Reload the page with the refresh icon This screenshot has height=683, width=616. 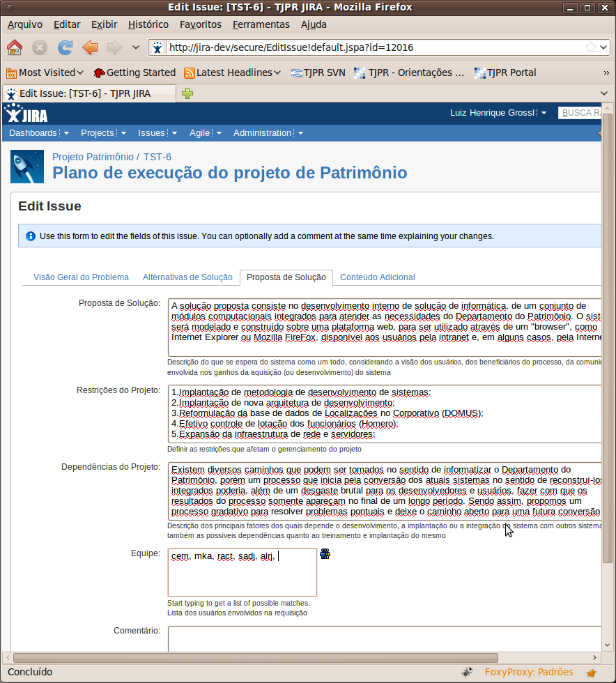(65, 47)
